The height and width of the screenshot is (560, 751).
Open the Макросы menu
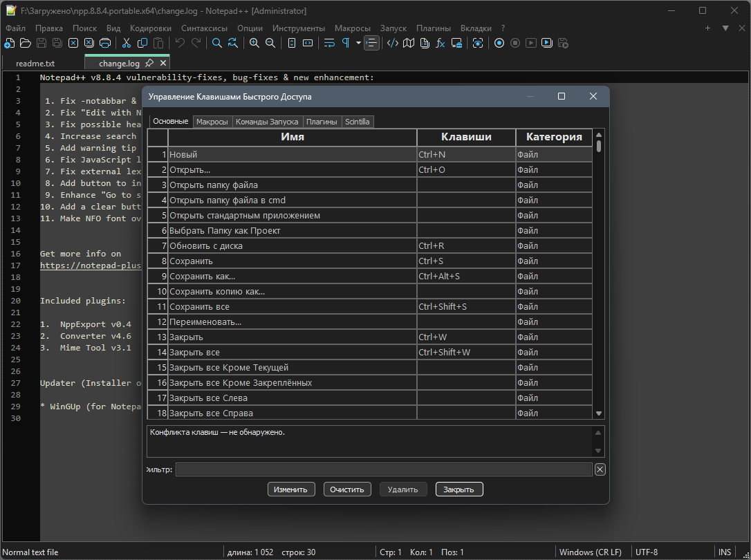click(353, 28)
